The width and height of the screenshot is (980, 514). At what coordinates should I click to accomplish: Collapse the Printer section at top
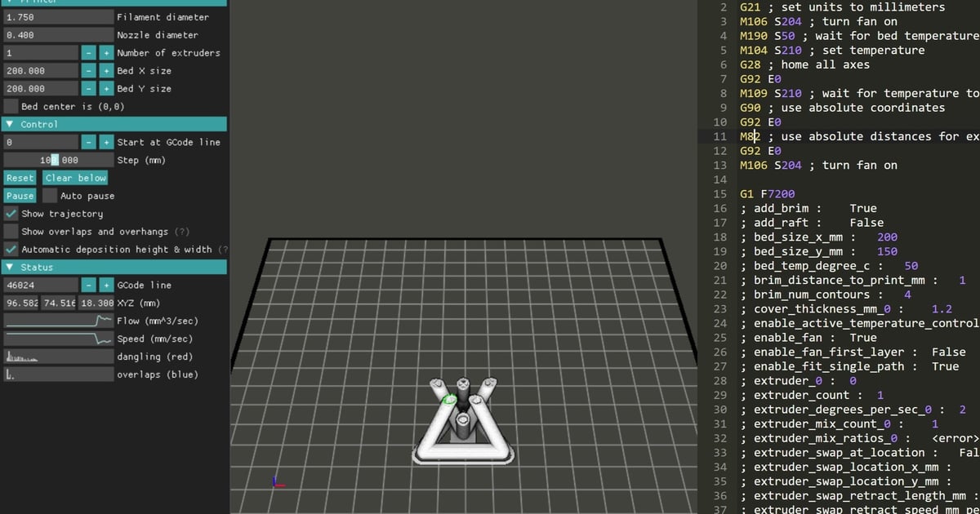tap(10, 2)
